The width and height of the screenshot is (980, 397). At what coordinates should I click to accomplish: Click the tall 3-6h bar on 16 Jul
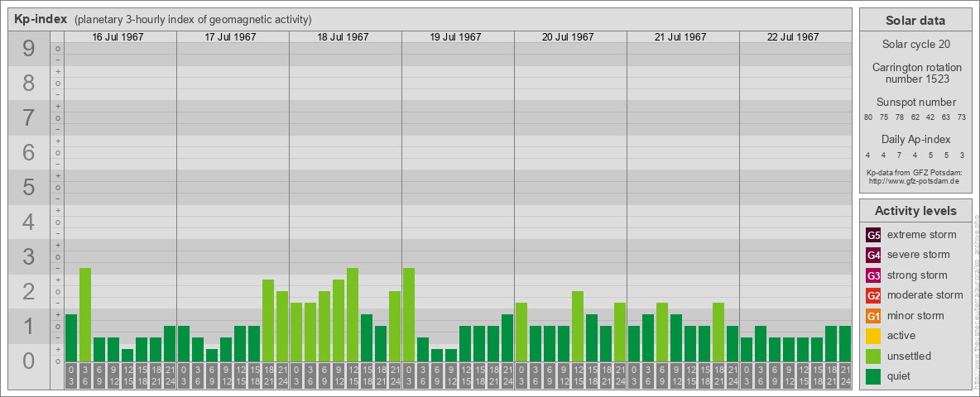(x=85, y=314)
